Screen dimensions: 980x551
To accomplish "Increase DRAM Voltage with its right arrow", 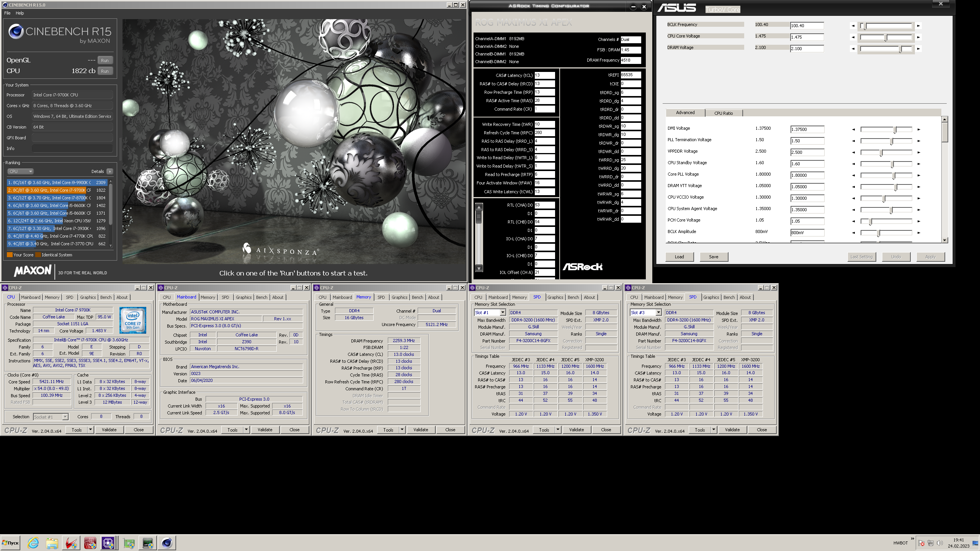I will (x=918, y=49).
